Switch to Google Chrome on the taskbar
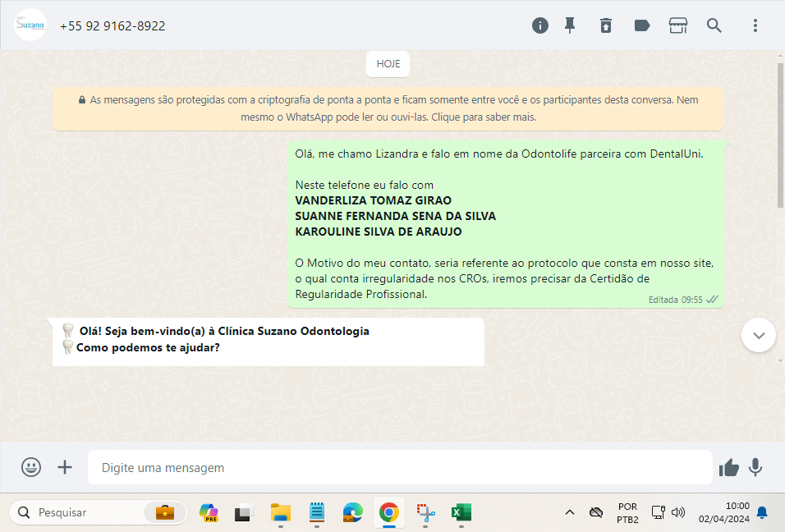Screen dimensions: 785x532 tap(389, 512)
